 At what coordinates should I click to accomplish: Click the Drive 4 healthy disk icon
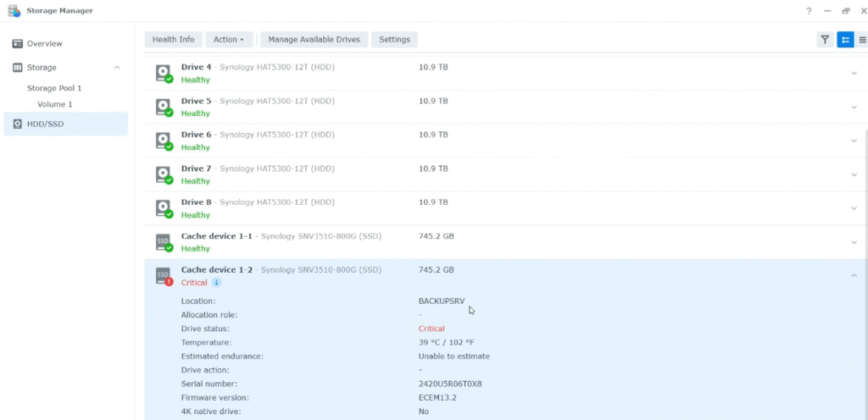(x=164, y=74)
